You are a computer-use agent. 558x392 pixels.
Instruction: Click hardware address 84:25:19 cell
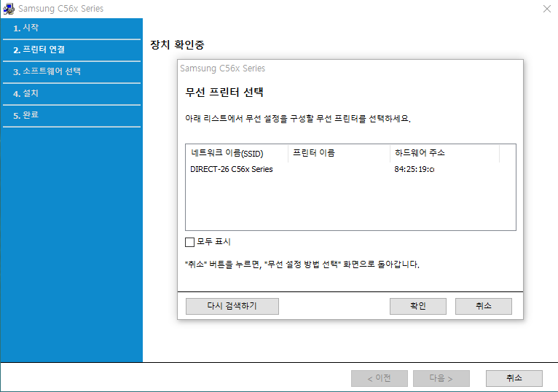414,169
